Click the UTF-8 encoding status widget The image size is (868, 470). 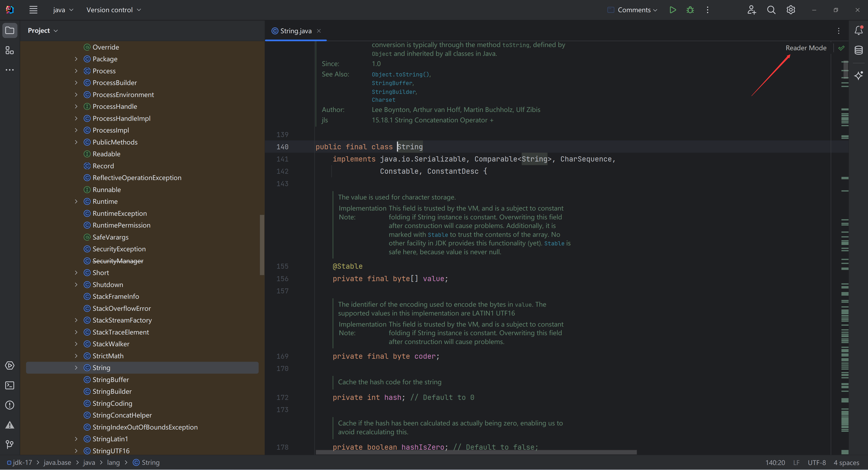816,463
